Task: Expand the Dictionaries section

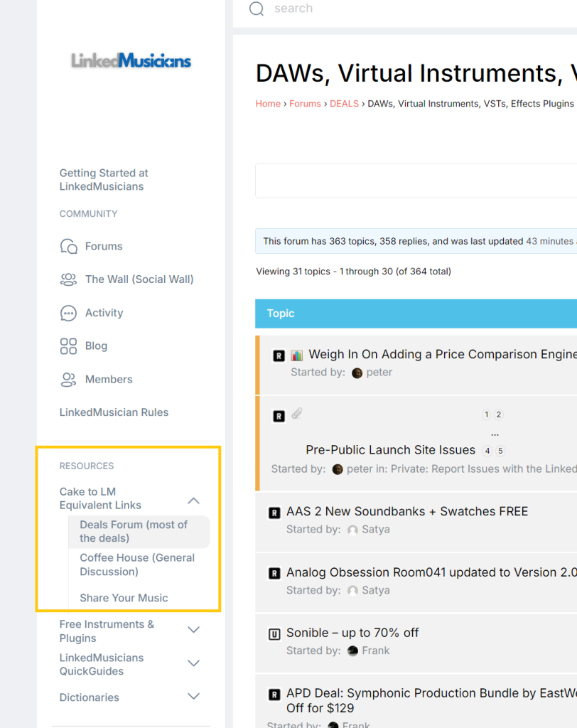Action: coord(193,697)
